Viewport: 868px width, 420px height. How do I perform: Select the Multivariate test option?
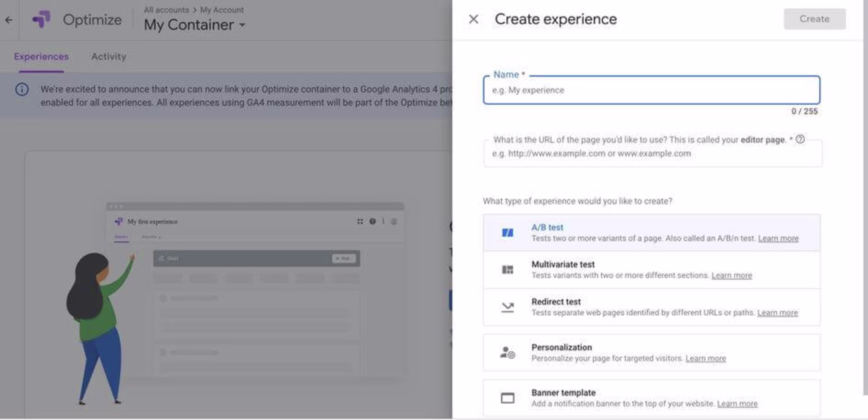click(x=651, y=270)
